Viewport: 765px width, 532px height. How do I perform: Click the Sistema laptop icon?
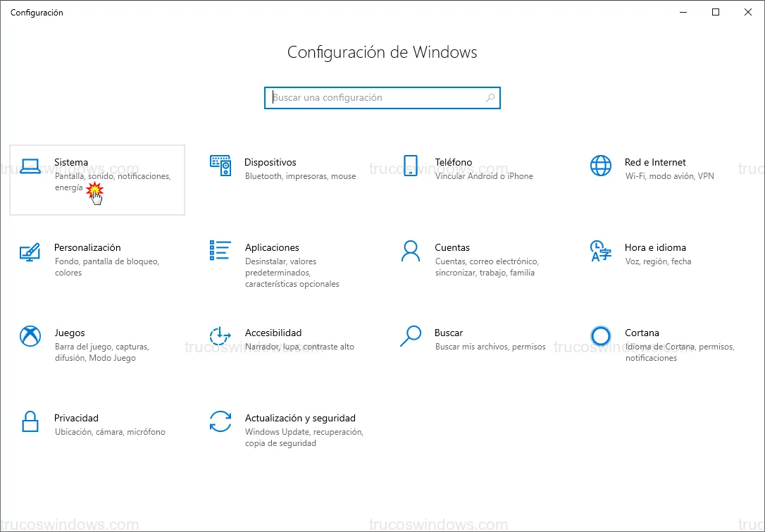pyautogui.click(x=30, y=166)
